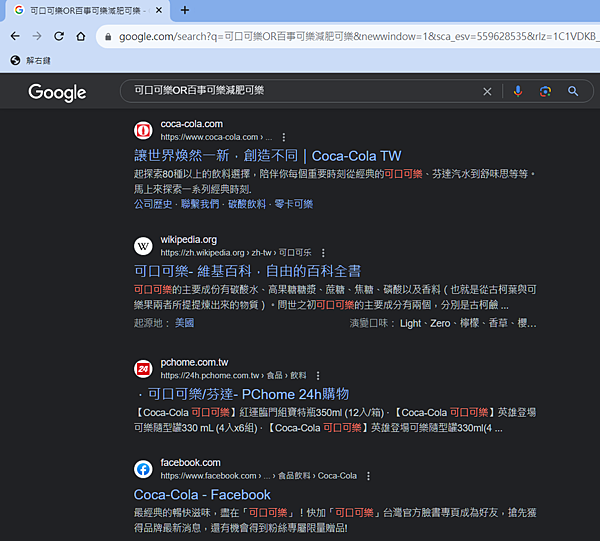The height and width of the screenshot is (541, 600).
Task: Open the Coca-Cola - Facebook result title
Action: [x=202, y=495]
